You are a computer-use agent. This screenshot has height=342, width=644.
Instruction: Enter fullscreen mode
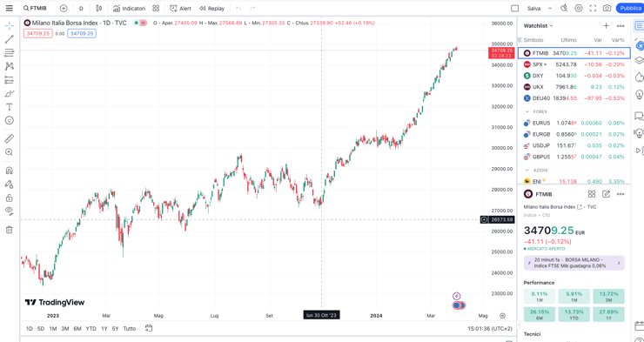pyautogui.click(x=593, y=8)
